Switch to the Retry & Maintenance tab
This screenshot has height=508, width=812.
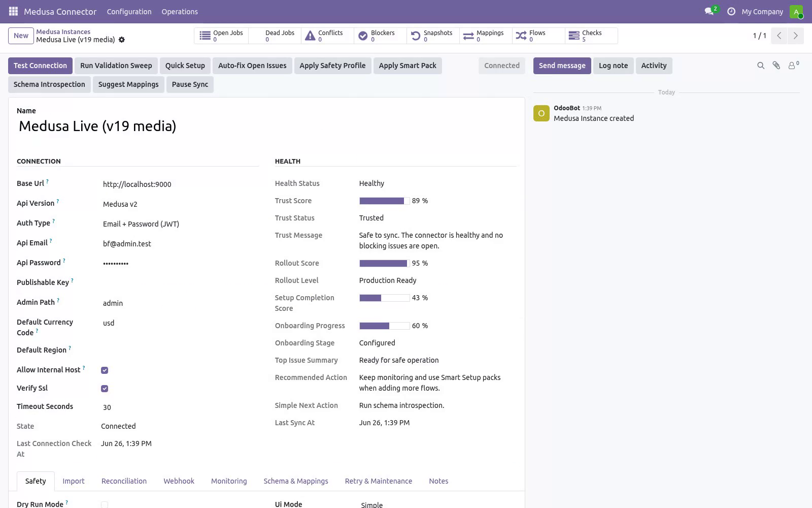(x=379, y=481)
